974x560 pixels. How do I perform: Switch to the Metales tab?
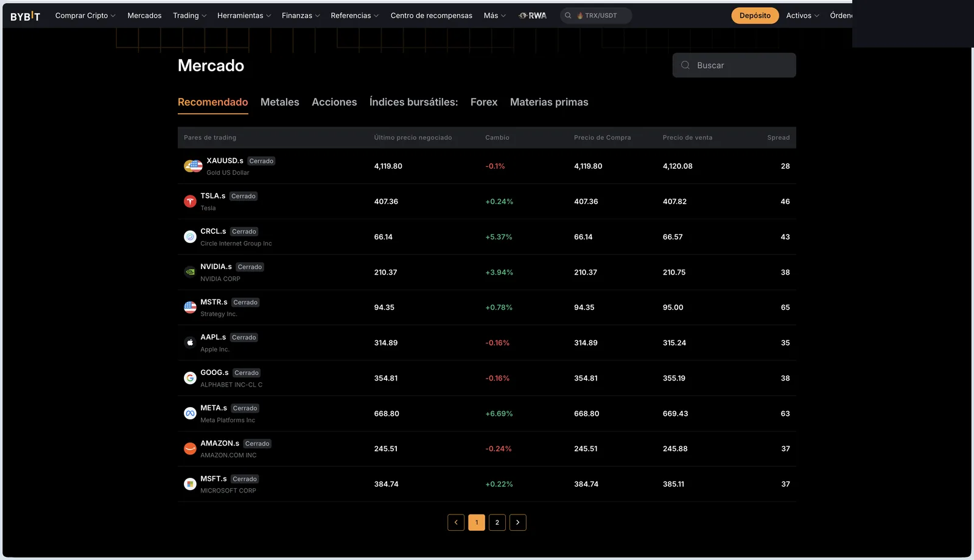point(280,102)
